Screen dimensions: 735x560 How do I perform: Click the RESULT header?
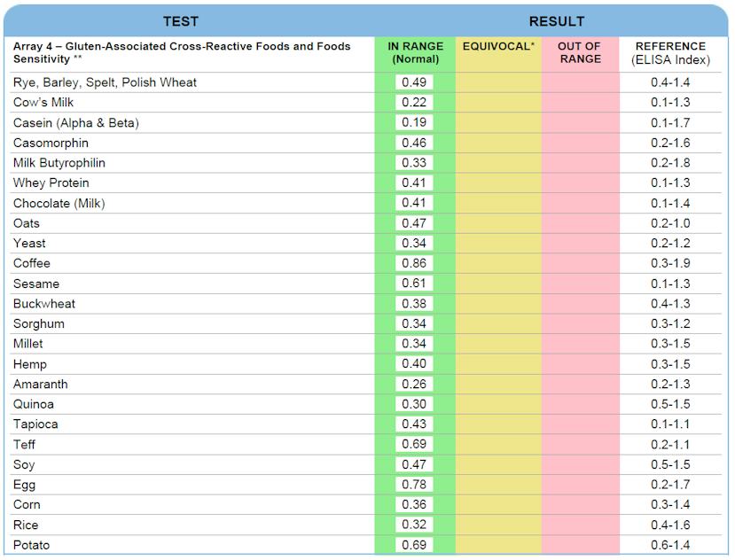[556, 21]
